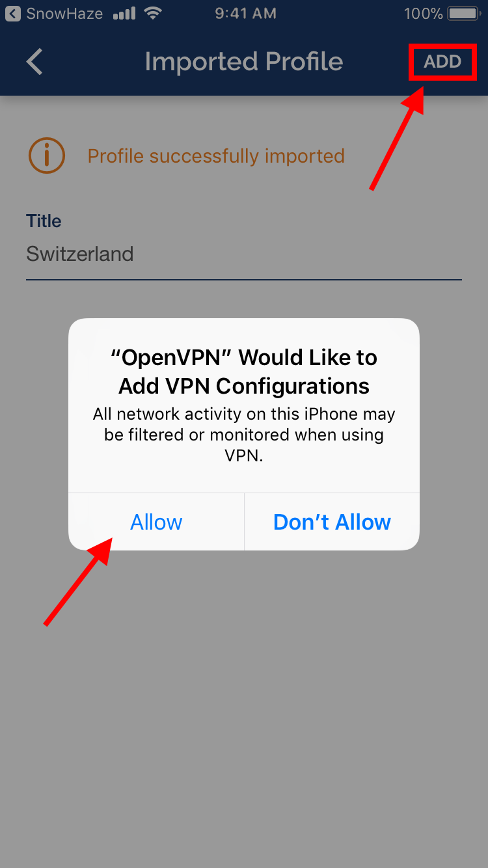Viewport: 488px width, 868px height.
Task: Edit the Title field containing Switzerland
Action: 244,254
